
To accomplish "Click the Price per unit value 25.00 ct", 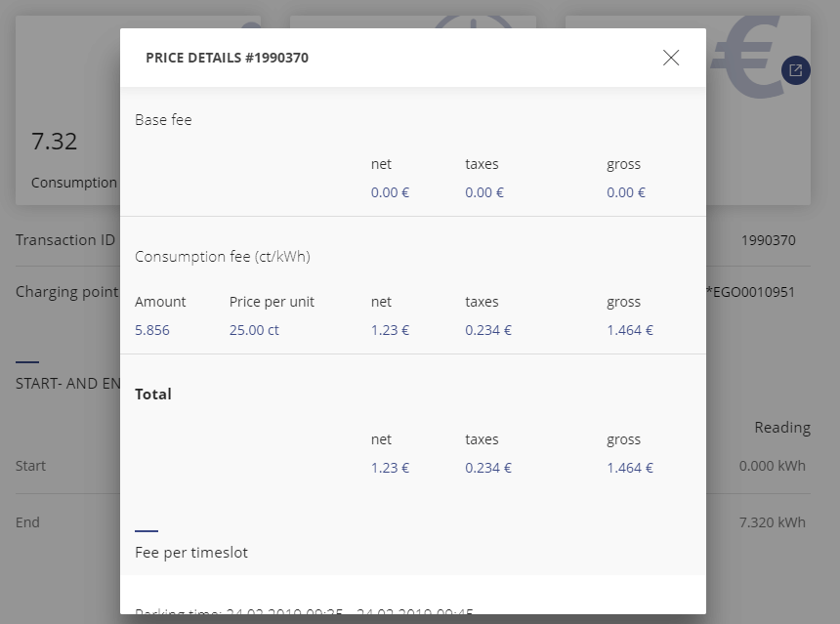I will (254, 330).
